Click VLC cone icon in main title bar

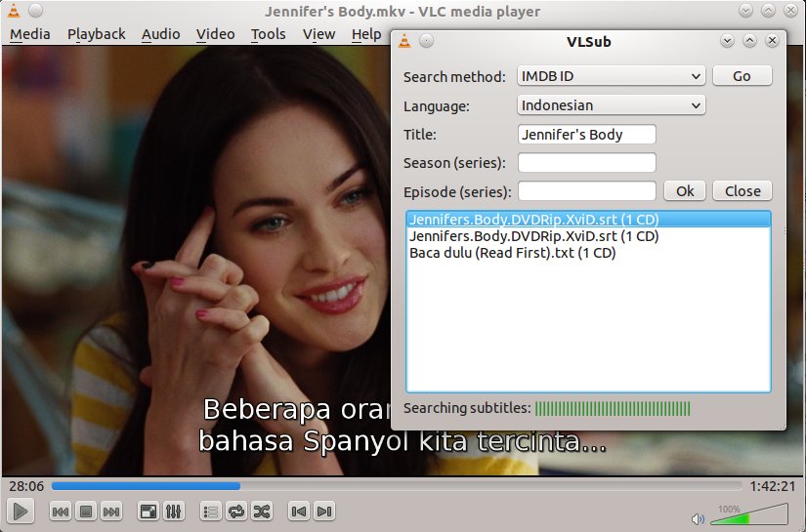[x=14, y=11]
